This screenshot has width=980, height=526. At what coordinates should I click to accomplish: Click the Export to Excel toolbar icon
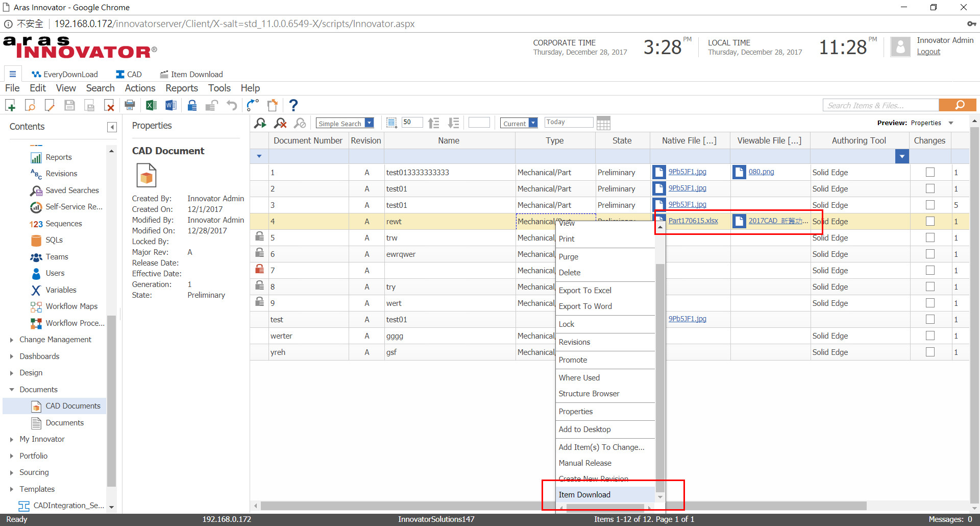[151, 105]
